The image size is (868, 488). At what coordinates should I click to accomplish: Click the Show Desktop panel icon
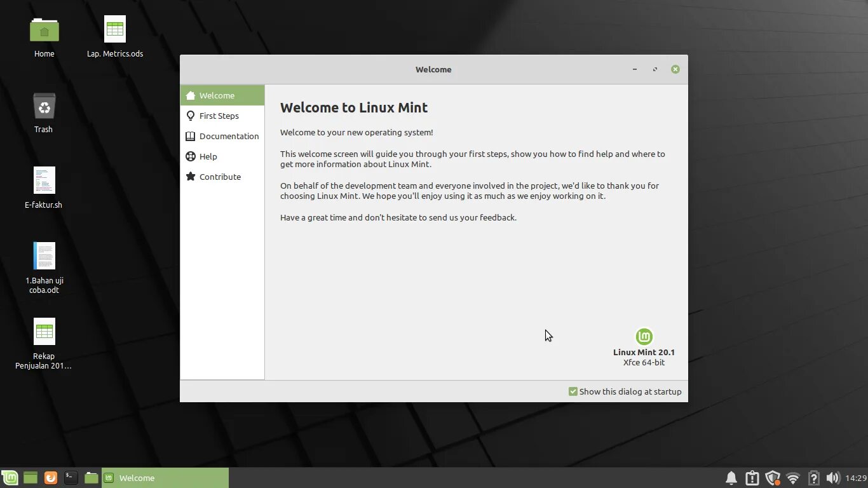[31, 478]
